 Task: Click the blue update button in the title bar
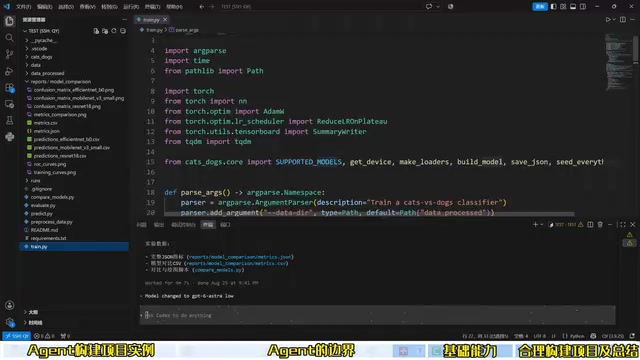[x=540, y=7]
